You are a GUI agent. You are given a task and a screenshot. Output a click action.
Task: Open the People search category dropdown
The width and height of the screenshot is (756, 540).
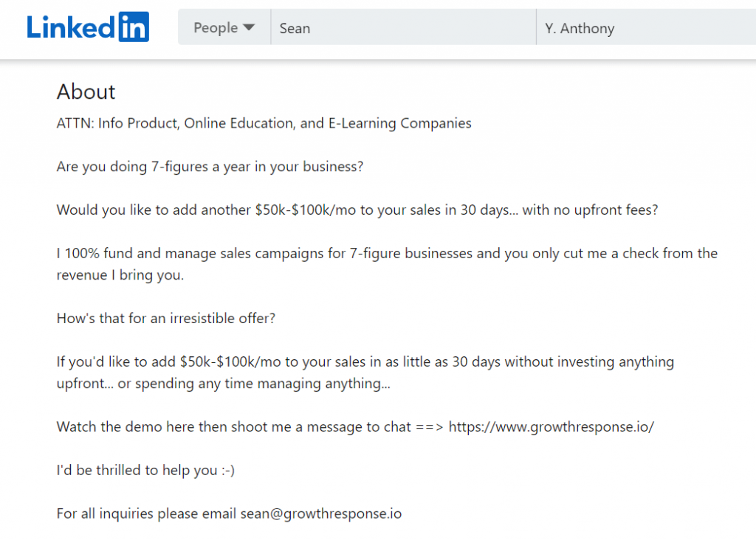click(x=224, y=28)
